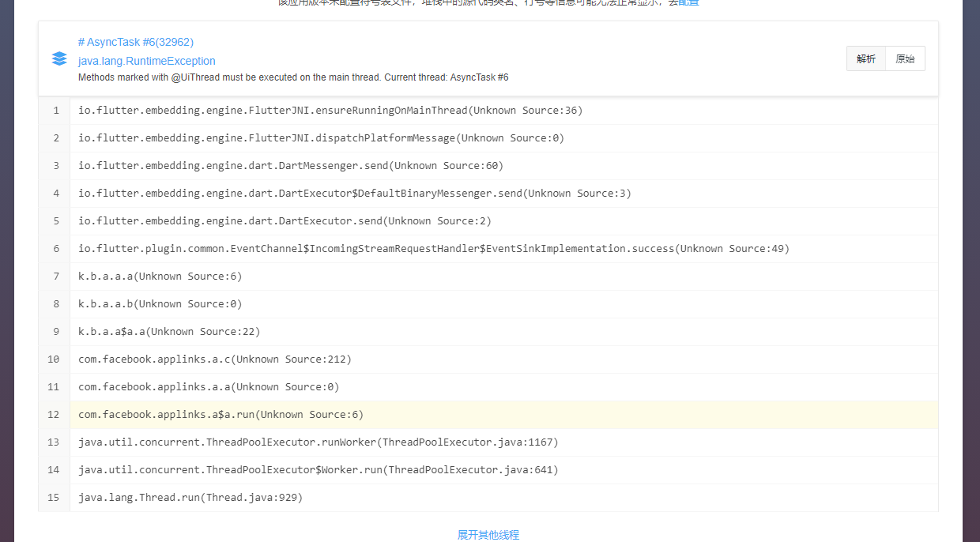Switch to the 原始 (raw) view tab
The height and width of the screenshot is (542, 980).
click(905, 59)
